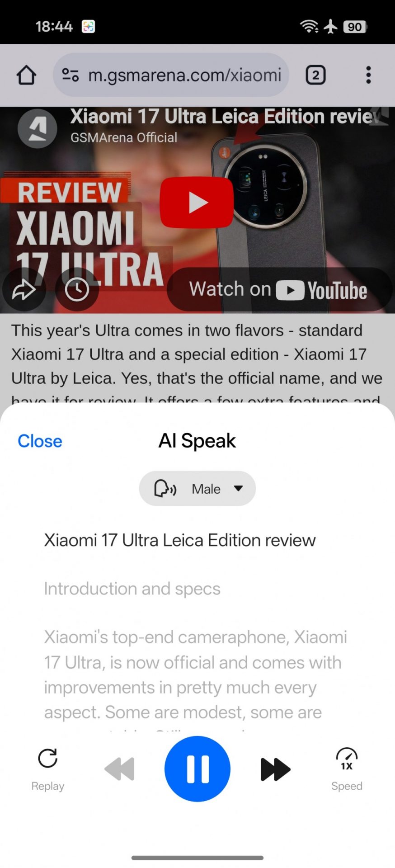Tap the Watch Later clock icon

point(77,289)
